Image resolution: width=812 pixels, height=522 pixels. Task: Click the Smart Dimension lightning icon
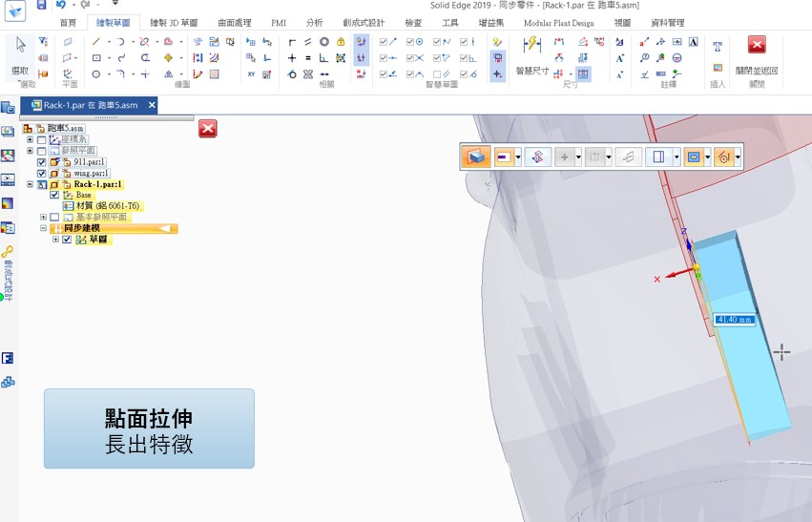(531, 45)
